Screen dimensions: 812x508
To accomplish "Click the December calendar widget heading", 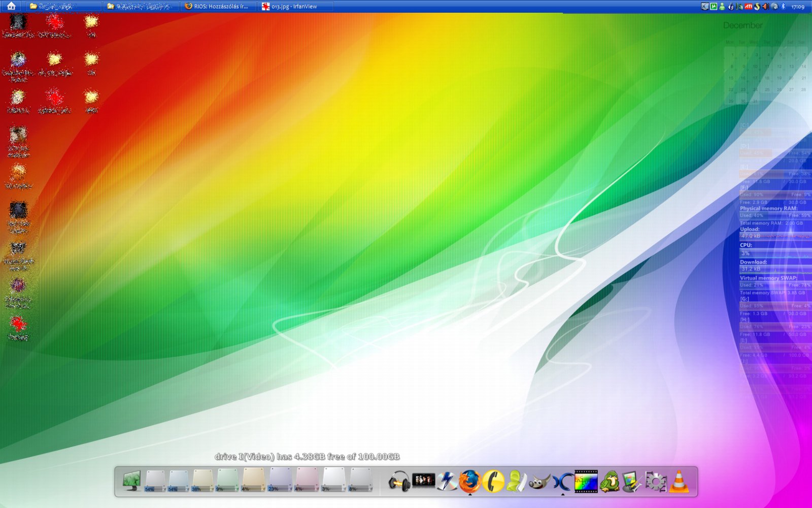I will (742, 25).
